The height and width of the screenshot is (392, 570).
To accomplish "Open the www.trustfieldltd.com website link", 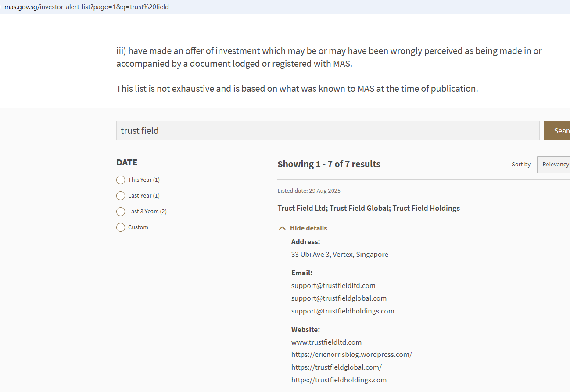I will [x=326, y=342].
